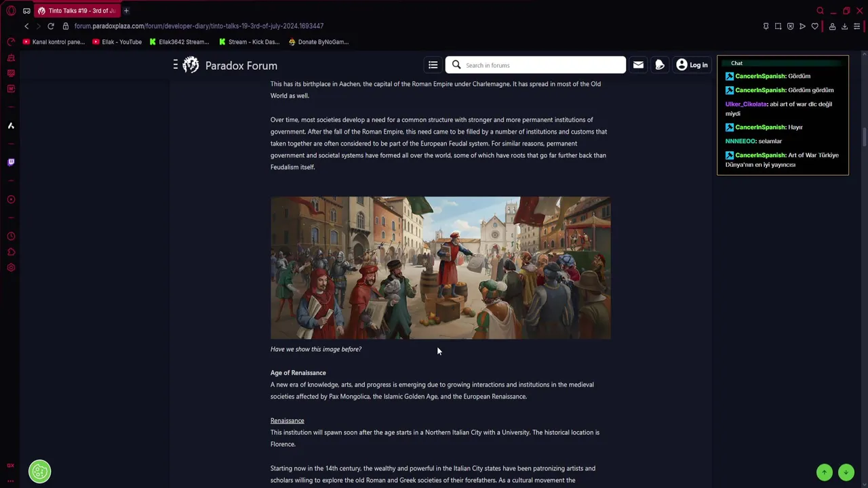The image size is (868, 488).
Task: Open the Ellak3642 Stream bookmark
Action: [x=178, y=42]
